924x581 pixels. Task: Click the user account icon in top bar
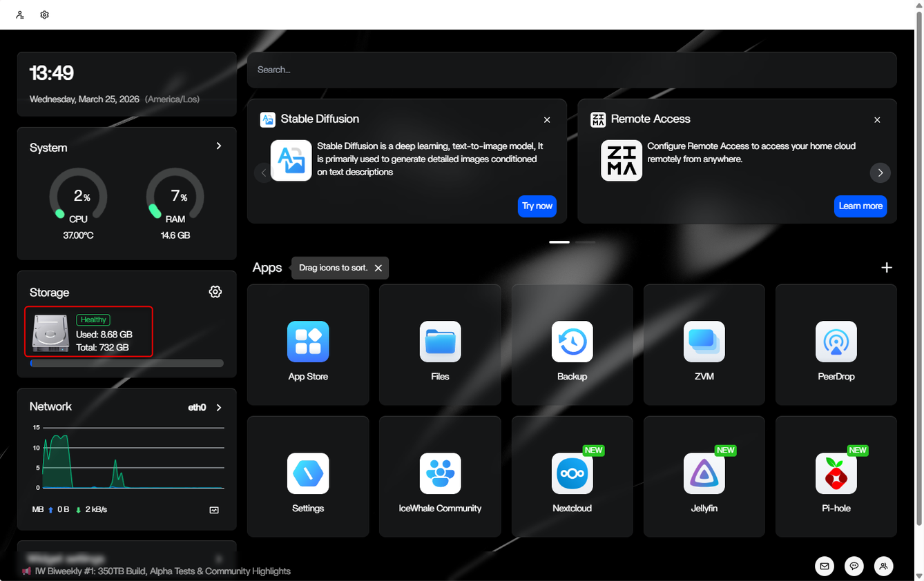20,14
